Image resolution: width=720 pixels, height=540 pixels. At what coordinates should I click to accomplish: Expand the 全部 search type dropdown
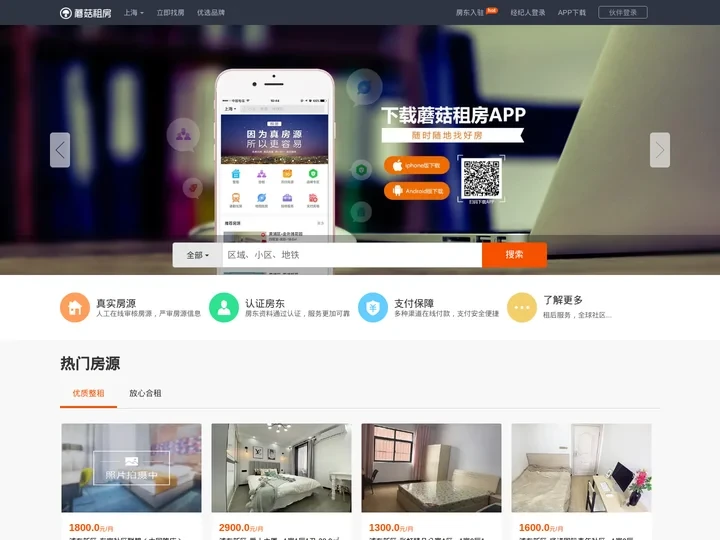tap(197, 255)
